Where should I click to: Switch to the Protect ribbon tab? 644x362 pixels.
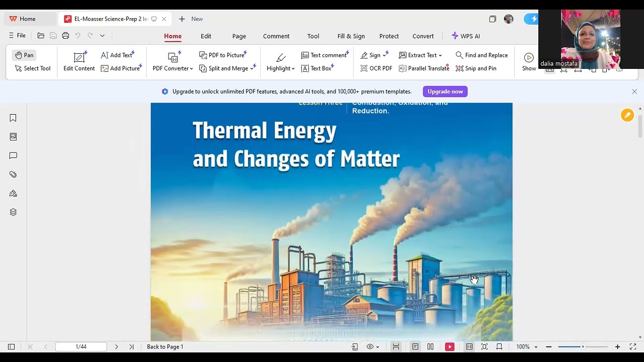389,36
